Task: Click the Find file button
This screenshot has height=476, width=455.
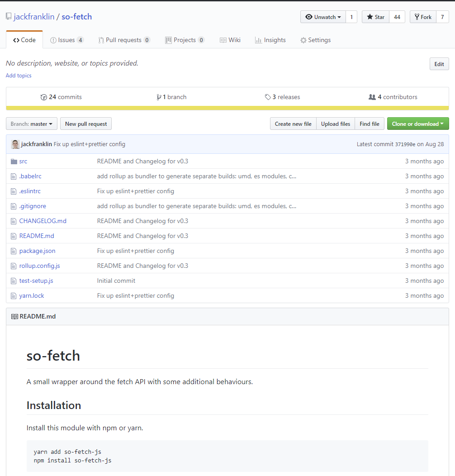Action: point(370,124)
